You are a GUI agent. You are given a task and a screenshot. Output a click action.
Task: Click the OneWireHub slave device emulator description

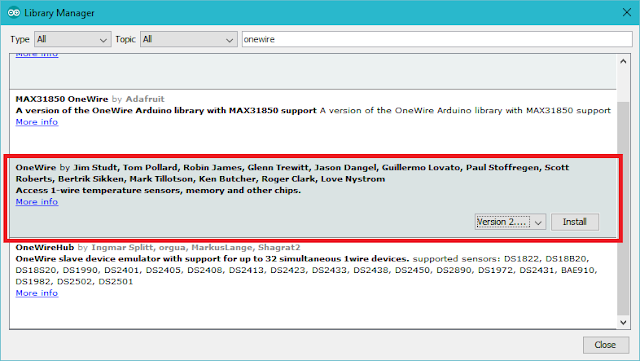(212, 259)
